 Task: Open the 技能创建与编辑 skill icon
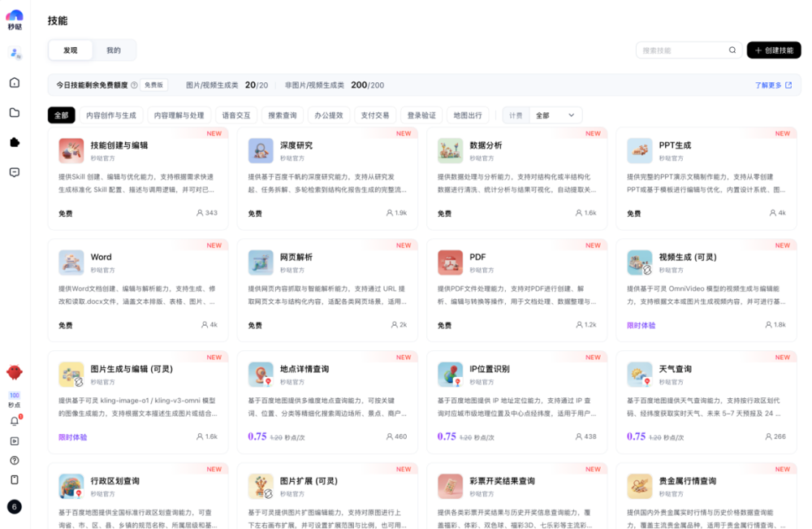(x=71, y=150)
